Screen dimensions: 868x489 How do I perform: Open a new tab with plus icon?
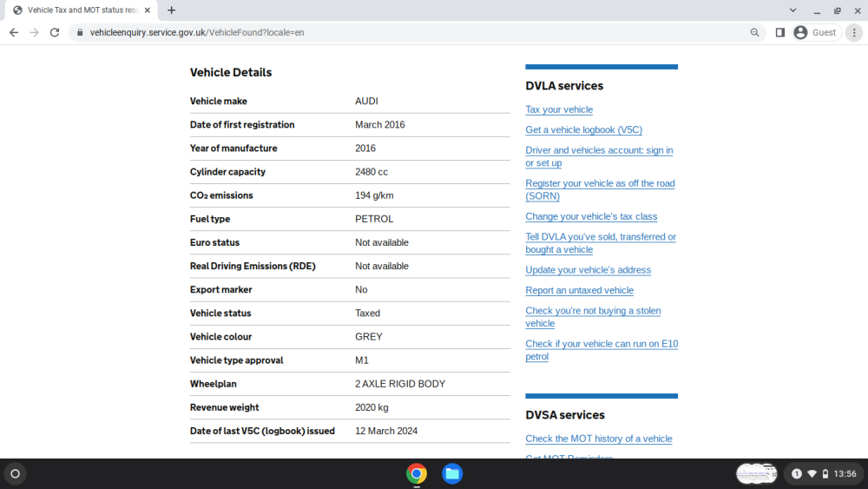pos(172,10)
